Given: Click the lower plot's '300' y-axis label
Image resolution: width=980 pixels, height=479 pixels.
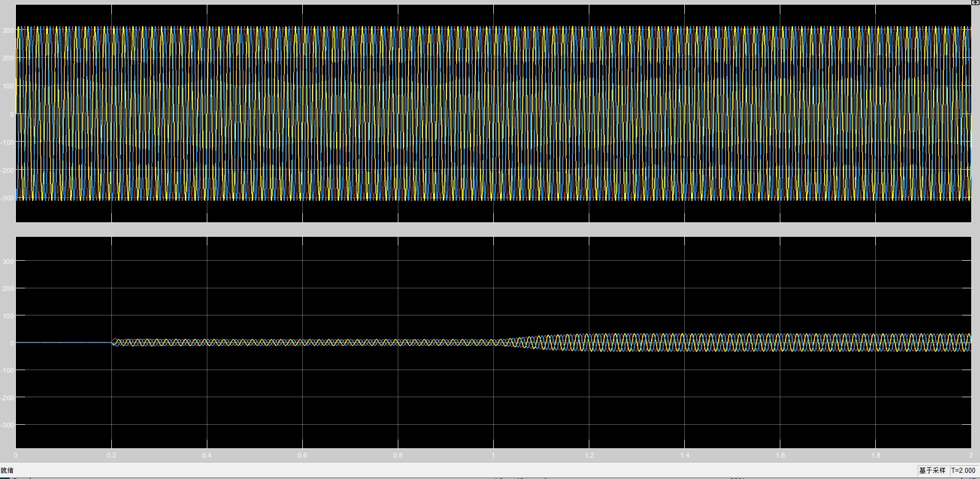Looking at the screenshot, I should pos(9,261).
